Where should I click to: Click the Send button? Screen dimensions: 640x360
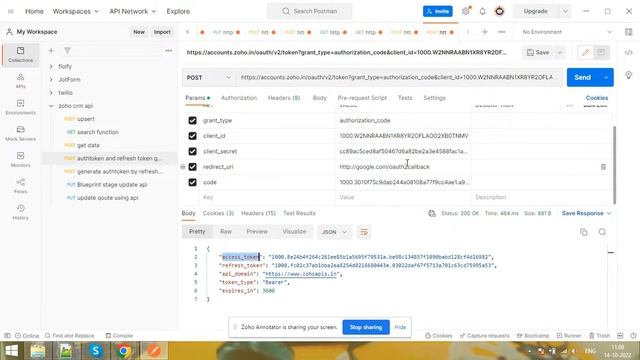click(x=582, y=78)
